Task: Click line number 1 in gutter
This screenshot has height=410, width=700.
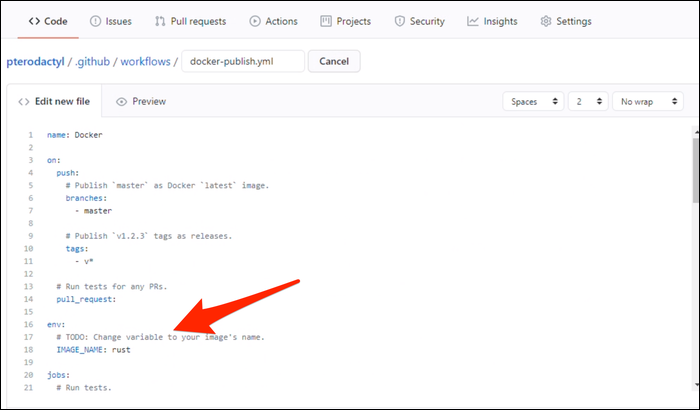Action: (31, 135)
